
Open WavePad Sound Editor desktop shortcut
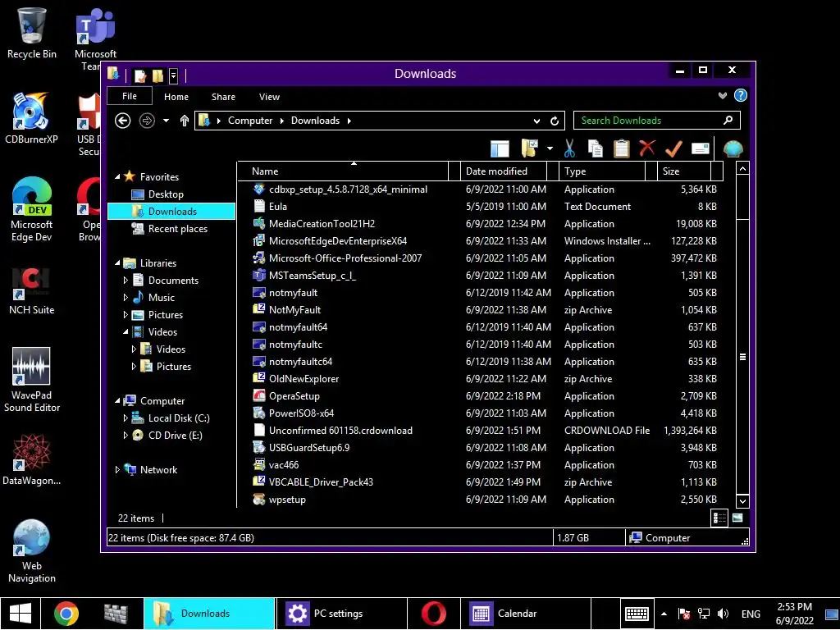click(32, 380)
